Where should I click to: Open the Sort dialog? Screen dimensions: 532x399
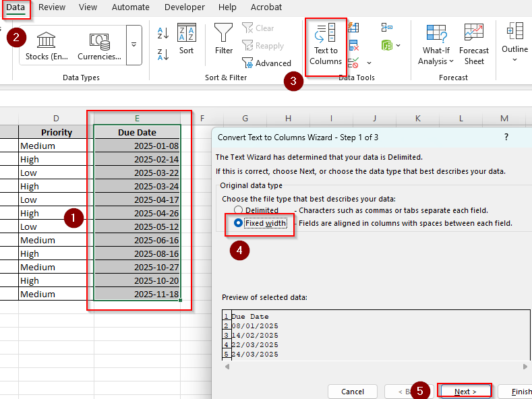186,38
